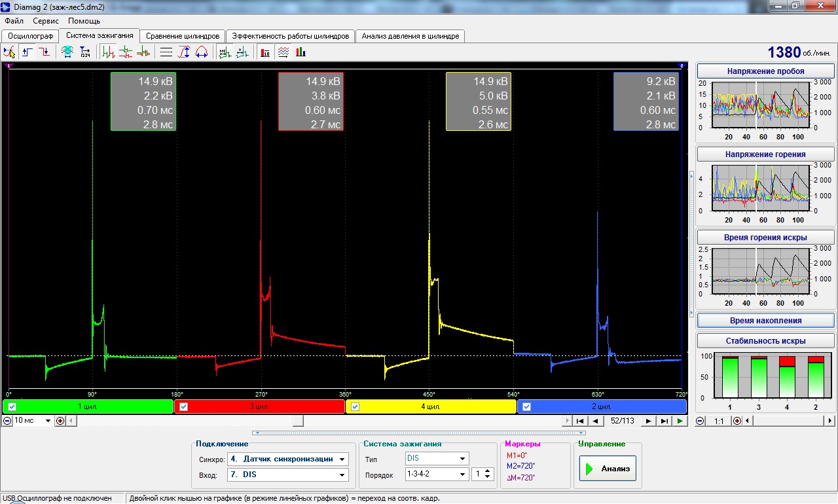Image resolution: width=838 pixels, height=504 pixels.
Task: Switch to Анализ давления в цилиндре tab
Action: pyautogui.click(x=411, y=36)
